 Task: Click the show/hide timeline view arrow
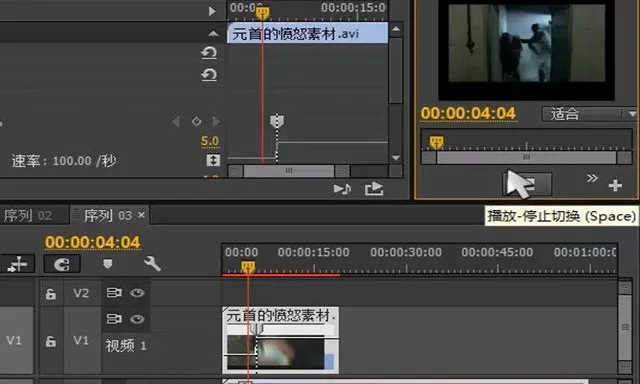(212, 11)
